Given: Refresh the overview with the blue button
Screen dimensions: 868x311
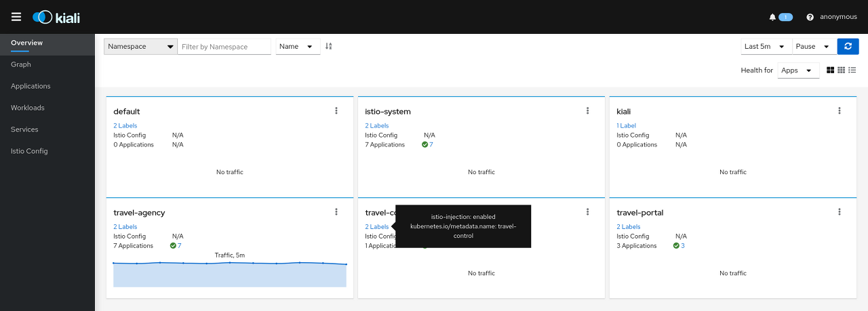Looking at the screenshot, I should (x=848, y=46).
